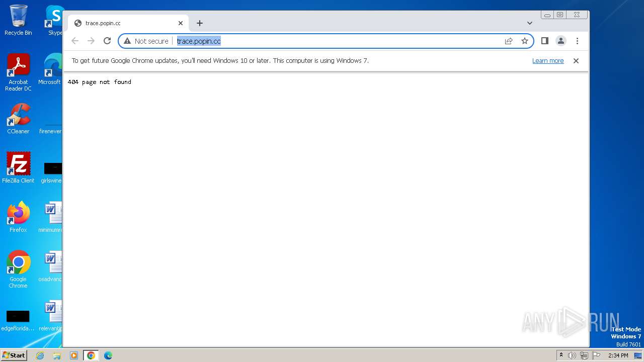Dismiss the Chrome updates info bar
Viewport: 644px width, 362px height.
(576, 61)
